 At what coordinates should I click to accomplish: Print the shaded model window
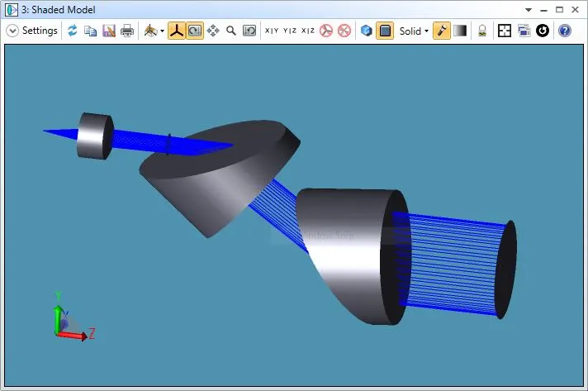[127, 31]
